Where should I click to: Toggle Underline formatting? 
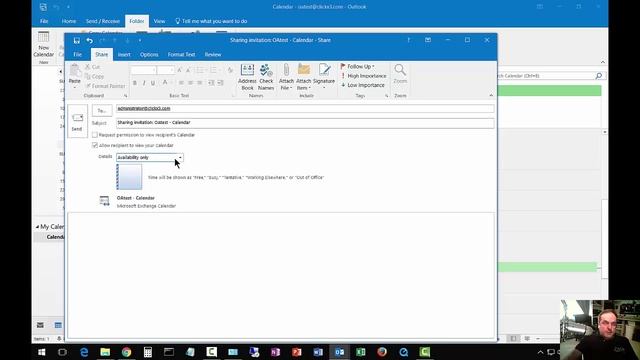(153, 83)
